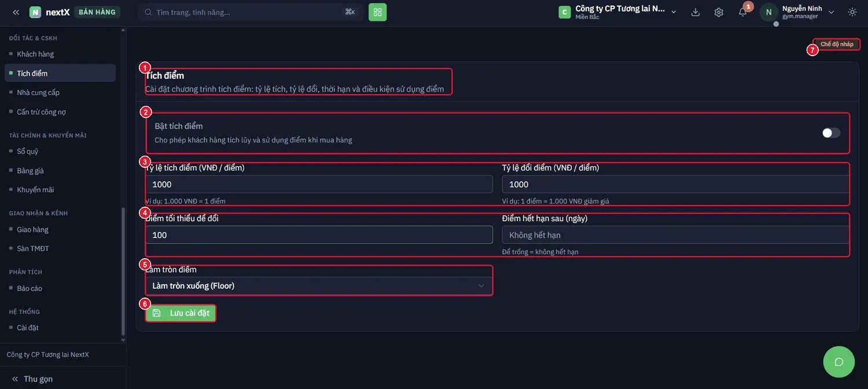The image size is (868, 389).
Task: Open the Làm tròn điểm dropdown
Action: (x=319, y=285)
